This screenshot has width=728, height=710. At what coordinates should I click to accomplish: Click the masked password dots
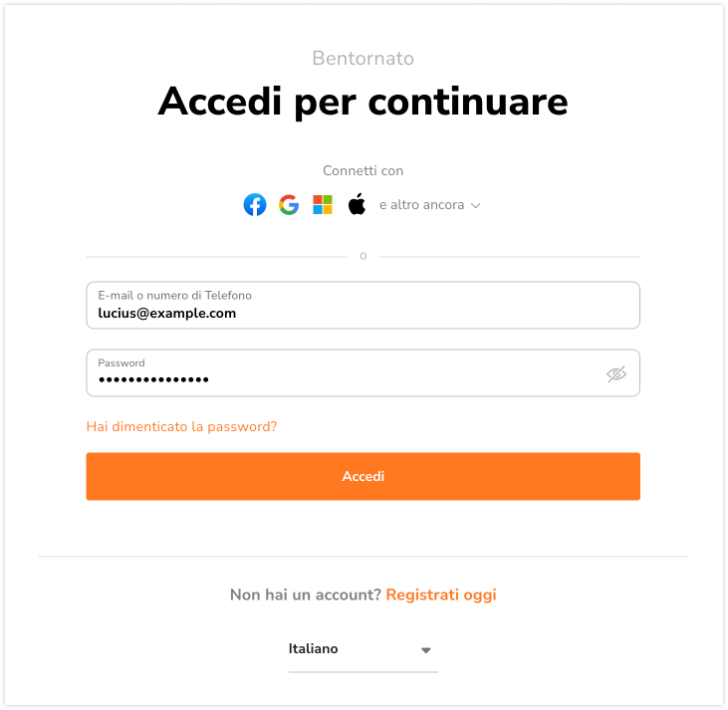pos(153,380)
